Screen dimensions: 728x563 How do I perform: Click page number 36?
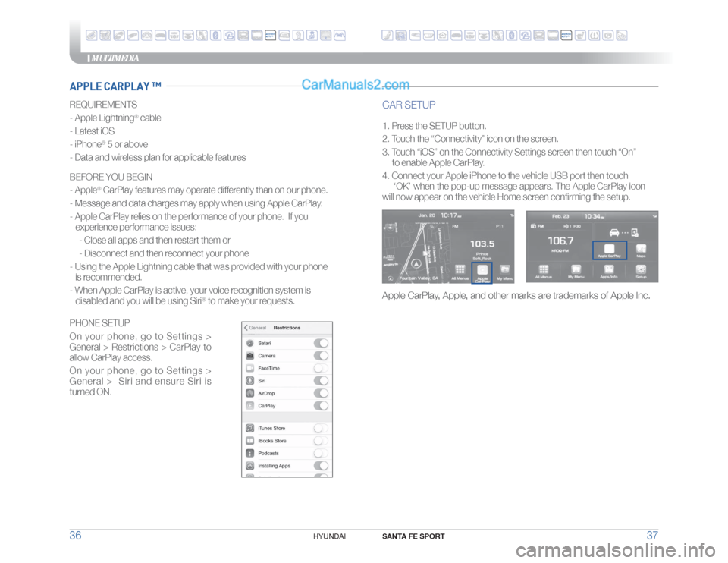(x=75, y=536)
